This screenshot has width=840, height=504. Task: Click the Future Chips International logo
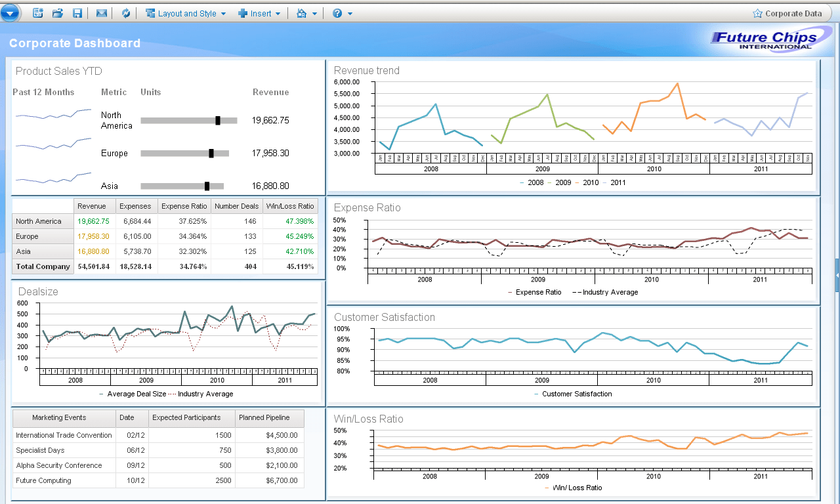tap(764, 40)
